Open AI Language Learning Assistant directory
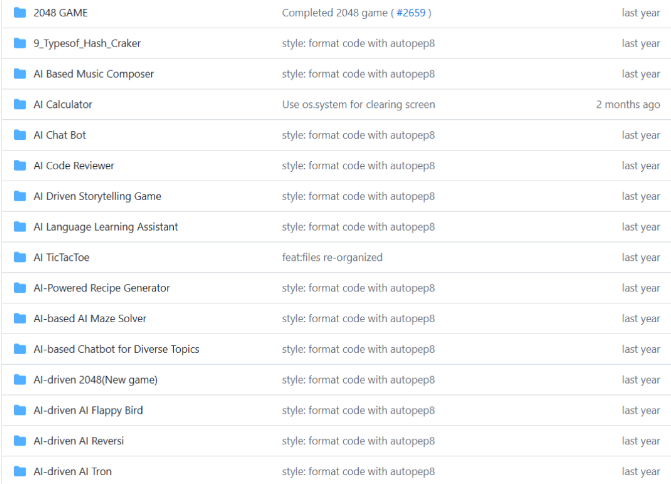The image size is (671, 484). (105, 227)
